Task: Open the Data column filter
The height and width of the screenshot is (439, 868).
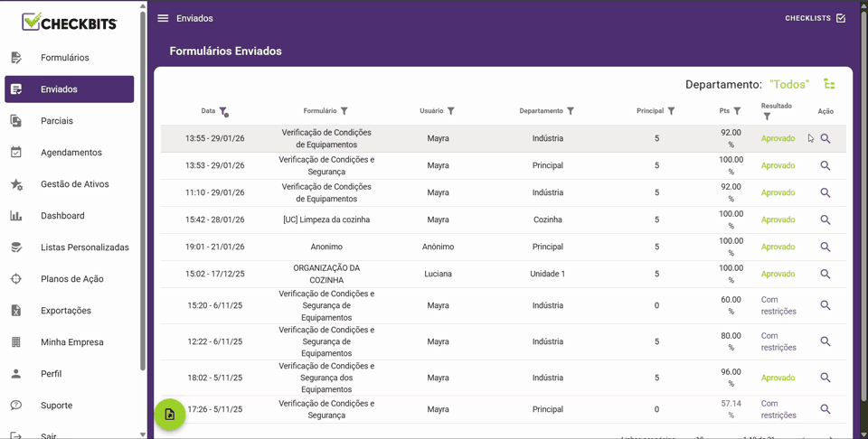Action: (223, 112)
